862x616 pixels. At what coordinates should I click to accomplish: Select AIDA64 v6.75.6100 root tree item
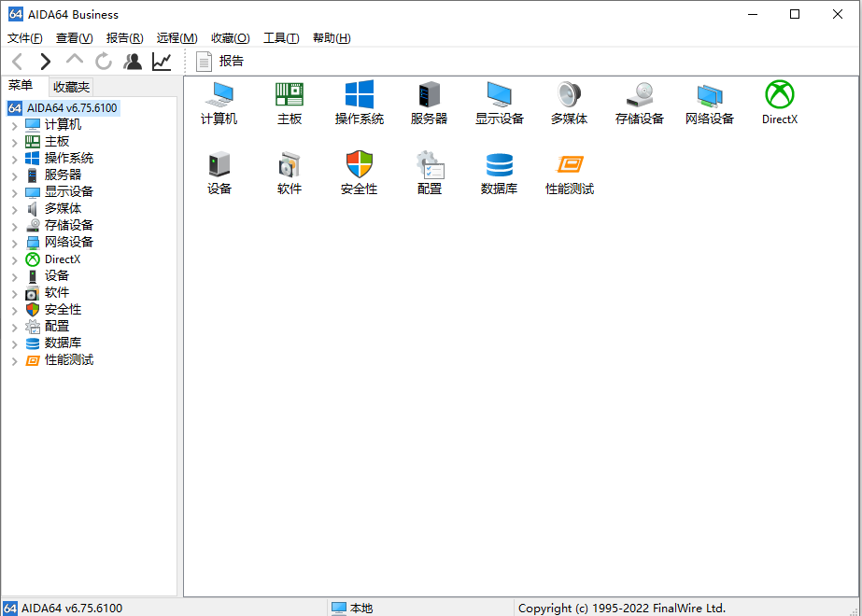pyautogui.click(x=71, y=108)
